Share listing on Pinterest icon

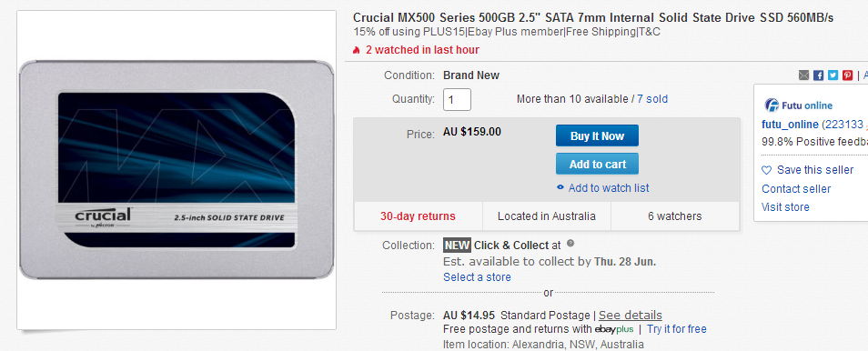pyautogui.click(x=847, y=75)
